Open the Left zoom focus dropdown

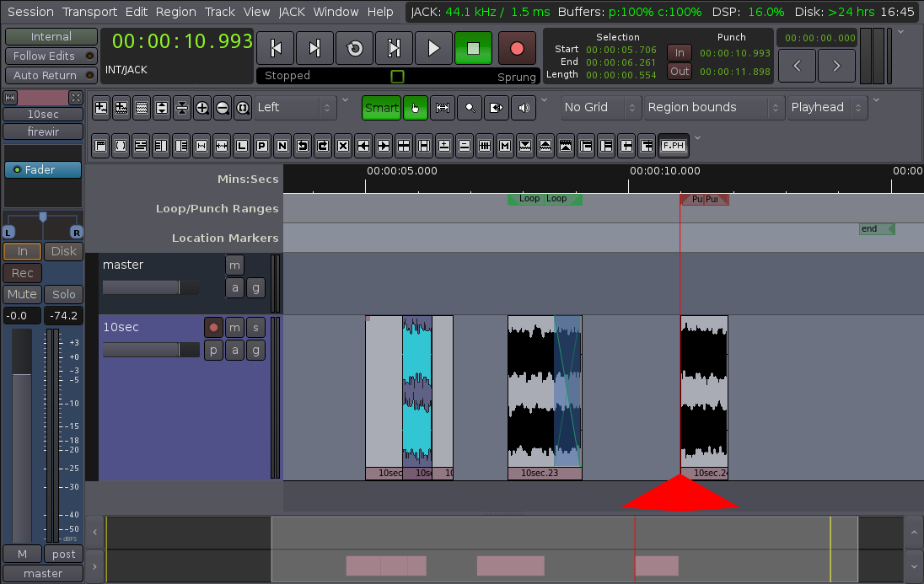(x=294, y=108)
